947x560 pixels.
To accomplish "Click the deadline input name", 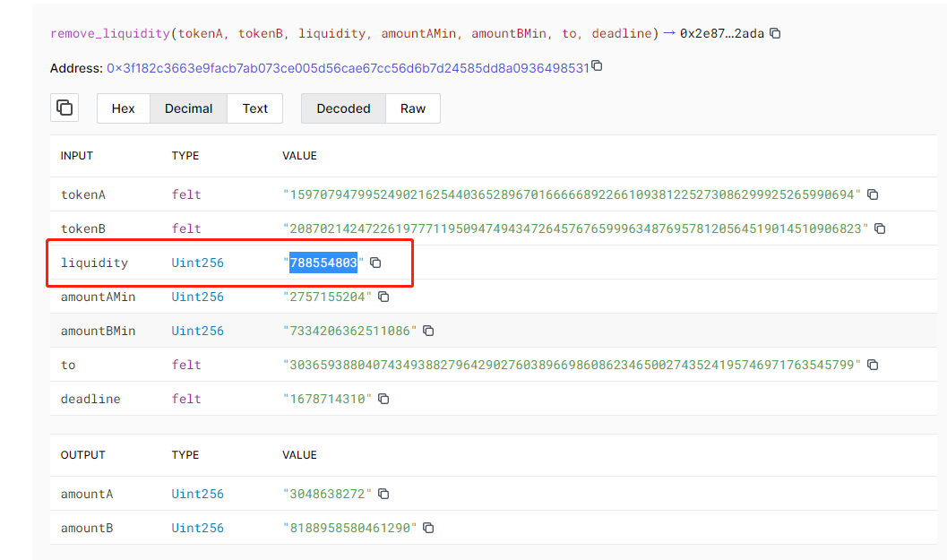I will (90, 399).
